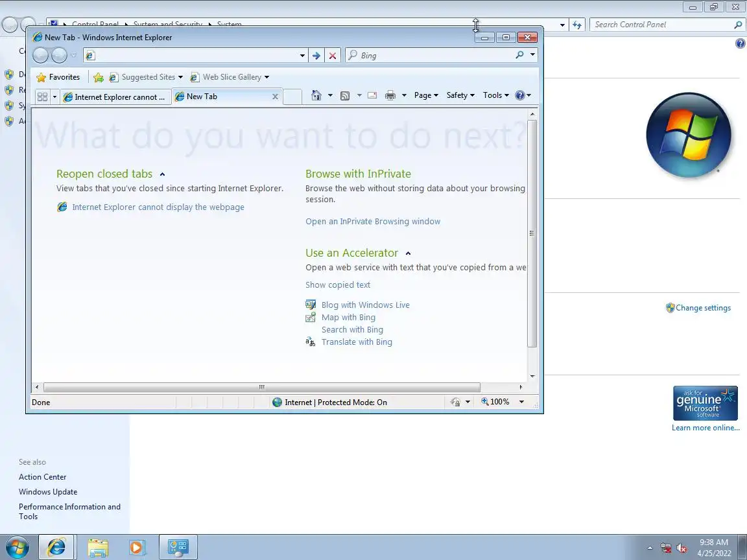Click the Bing search magnifier icon

[520, 55]
